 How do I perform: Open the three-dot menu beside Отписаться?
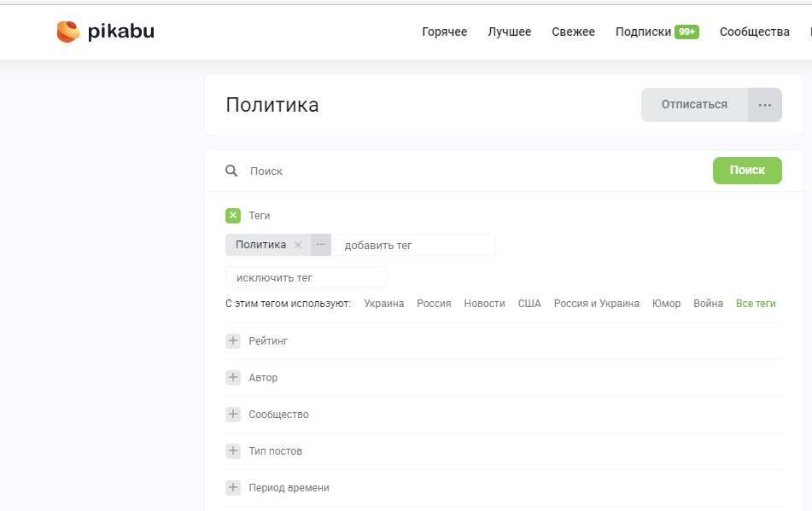(764, 105)
